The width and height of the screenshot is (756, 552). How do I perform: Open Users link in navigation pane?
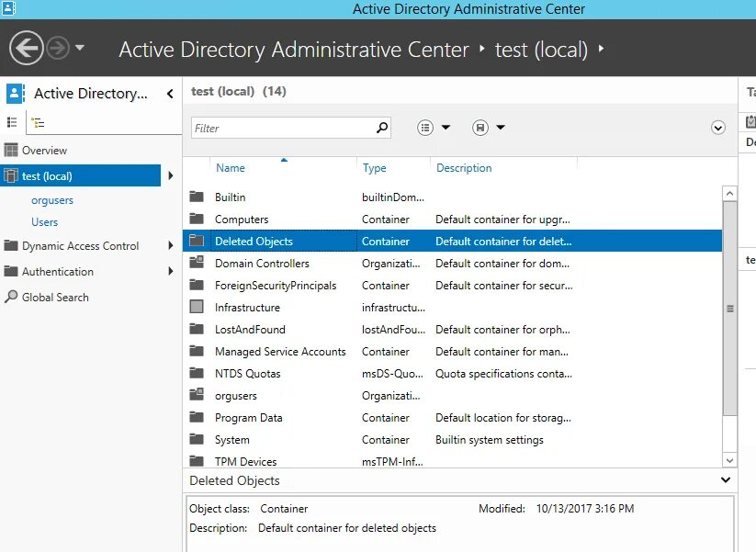pos(44,222)
